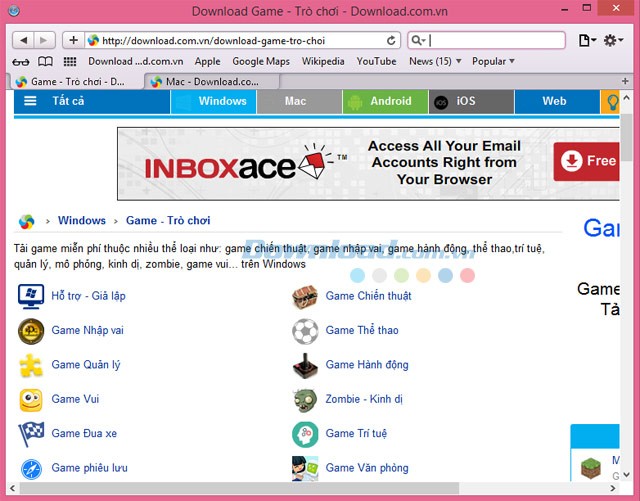Click the Game Thể thao soccer ball icon
Viewport: 640px width, 501px height.
coord(305,331)
